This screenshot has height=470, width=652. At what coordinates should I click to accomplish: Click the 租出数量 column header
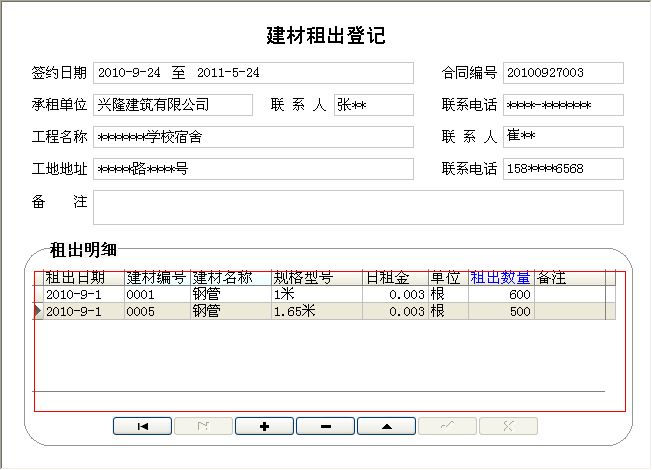click(x=500, y=278)
